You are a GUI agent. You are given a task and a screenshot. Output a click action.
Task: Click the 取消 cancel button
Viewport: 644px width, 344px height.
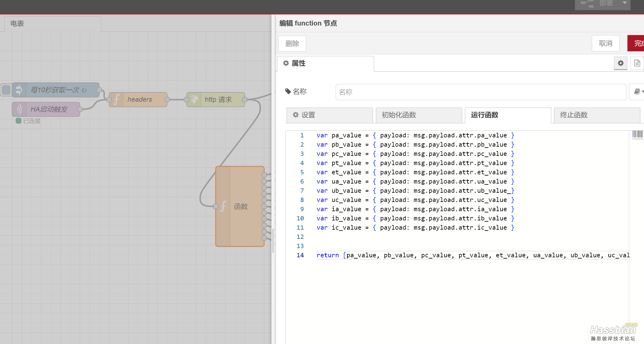click(x=606, y=43)
